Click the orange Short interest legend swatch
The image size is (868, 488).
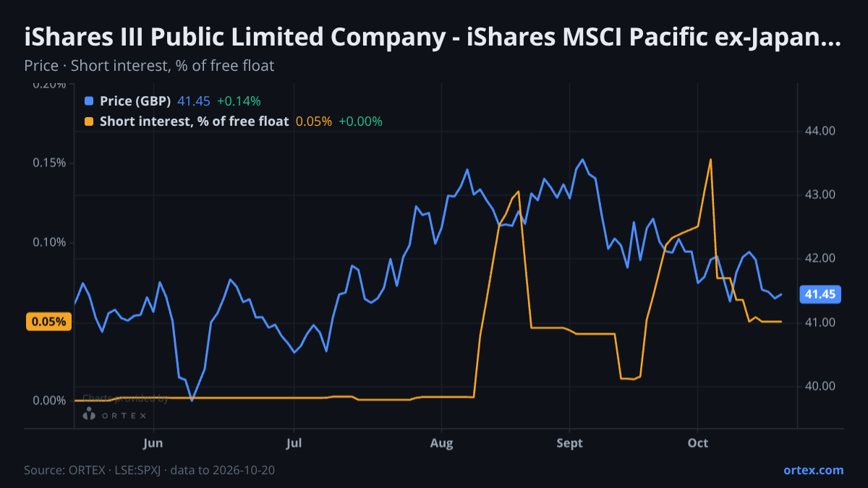click(x=90, y=121)
